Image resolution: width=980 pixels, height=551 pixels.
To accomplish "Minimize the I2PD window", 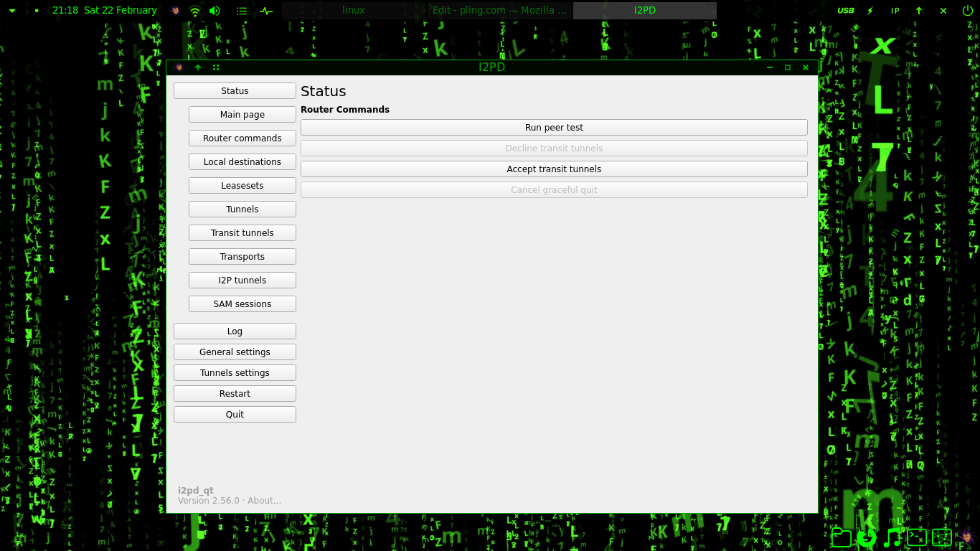I will click(770, 67).
